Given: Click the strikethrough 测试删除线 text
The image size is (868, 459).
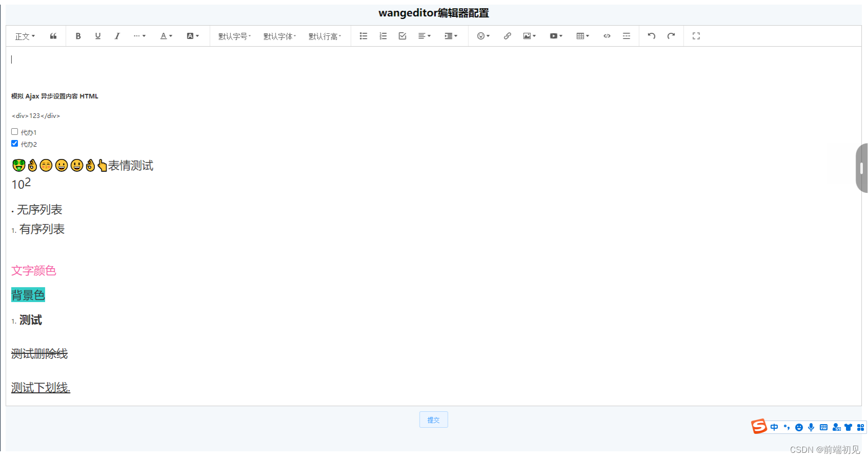Looking at the screenshot, I should [x=40, y=353].
